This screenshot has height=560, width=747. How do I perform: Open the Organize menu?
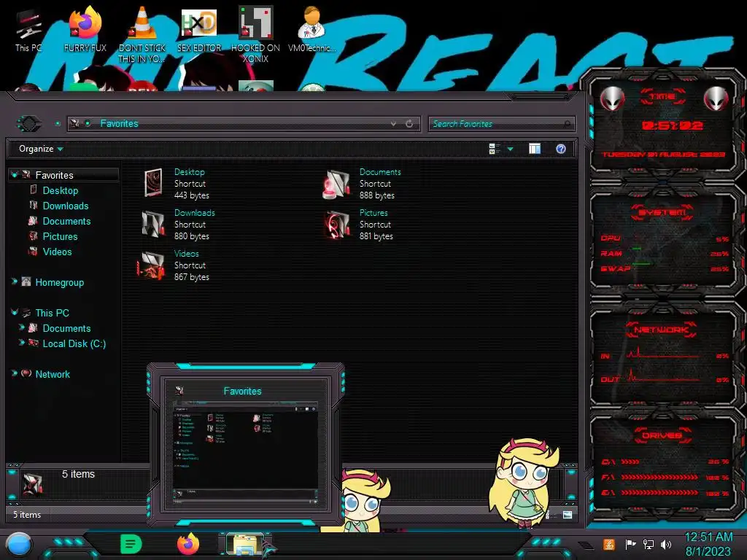[x=41, y=149]
